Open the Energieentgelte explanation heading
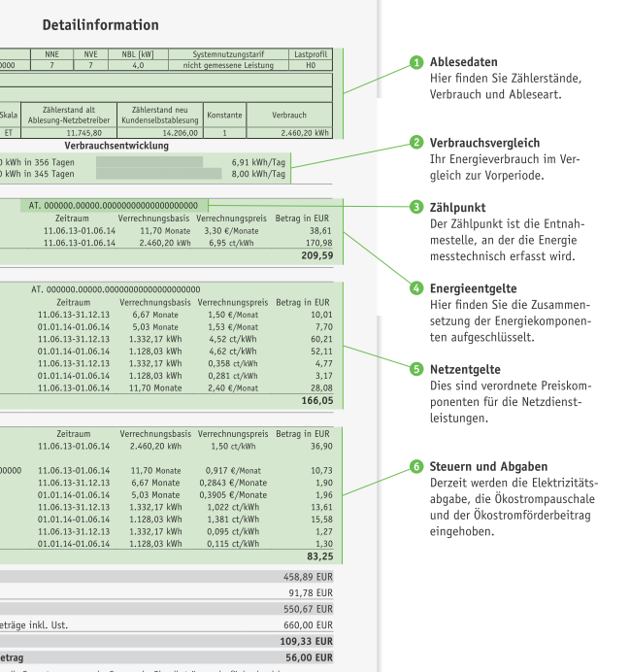This screenshot has height=672, width=630. 472,288
